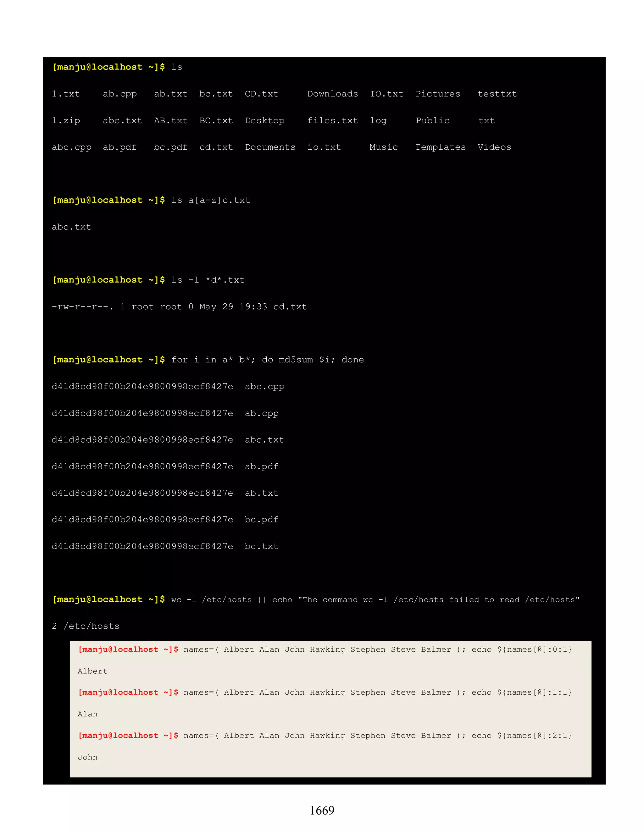The width and height of the screenshot is (644, 833).
Task: Select the IO.txt file name
Action: 386,94
